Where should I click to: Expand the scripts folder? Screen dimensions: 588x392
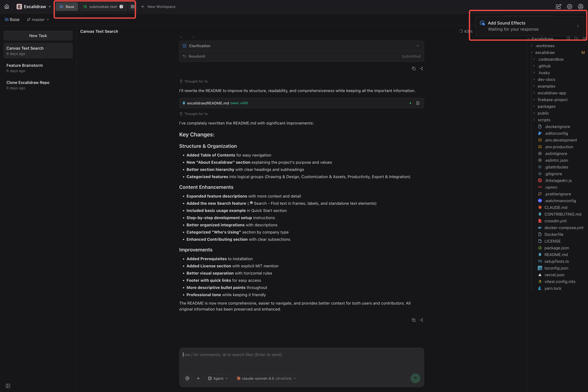534,120
